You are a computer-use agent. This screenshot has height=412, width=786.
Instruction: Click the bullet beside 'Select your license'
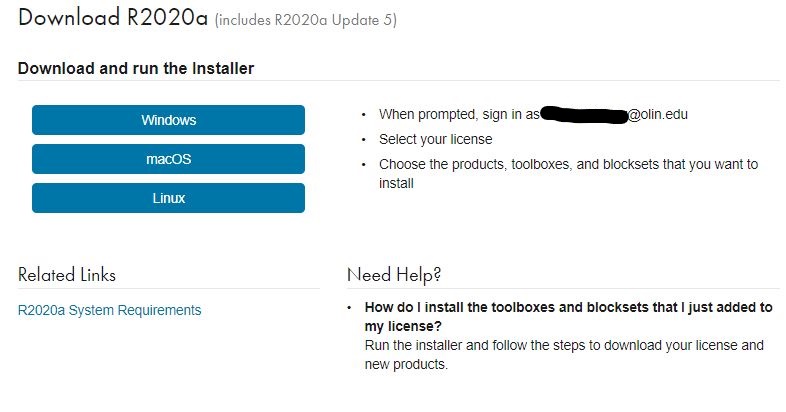coord(363,140)
